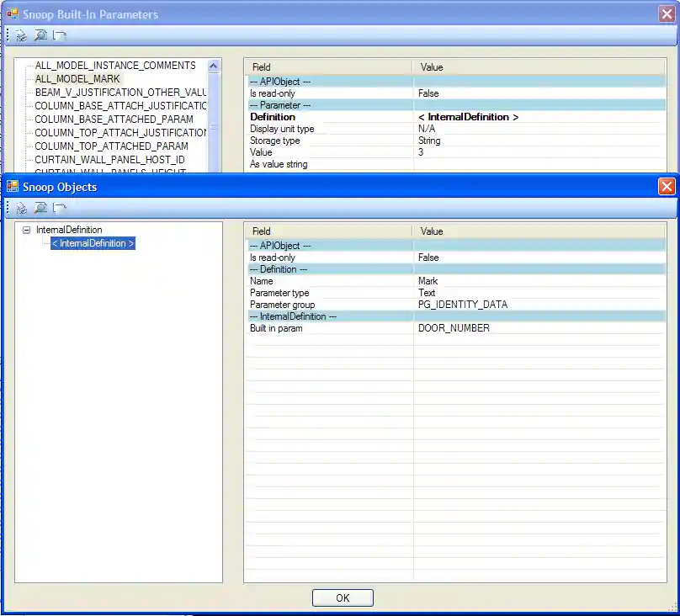The height and width of the screenshot is (616, 680).
Task: Click Print Preview icon in Built-In Parameters toolbar
Action: click(x=40, y=35)
